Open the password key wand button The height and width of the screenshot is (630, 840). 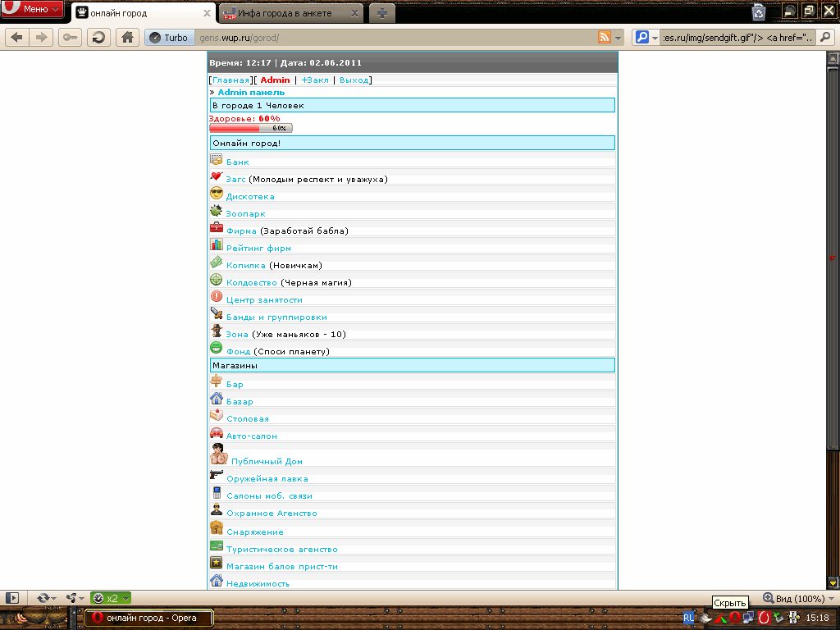pos(71,38)
